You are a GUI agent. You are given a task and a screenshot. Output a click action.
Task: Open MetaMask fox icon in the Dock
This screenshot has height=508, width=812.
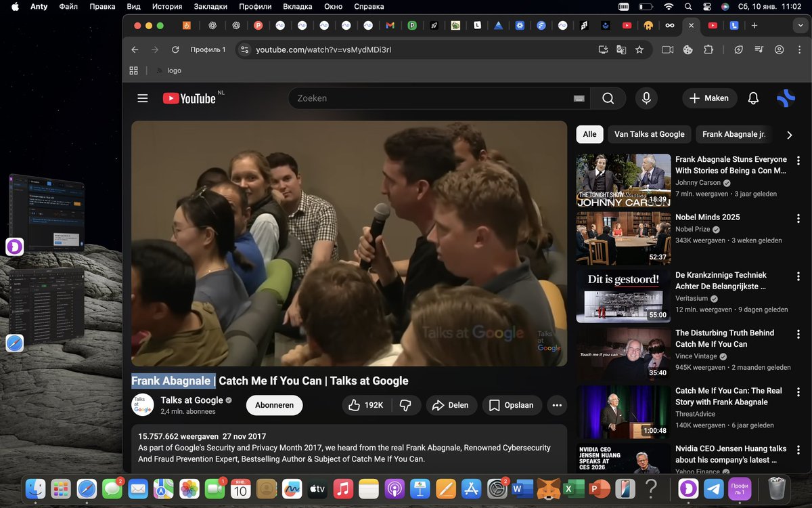click(x=547, y=488)
